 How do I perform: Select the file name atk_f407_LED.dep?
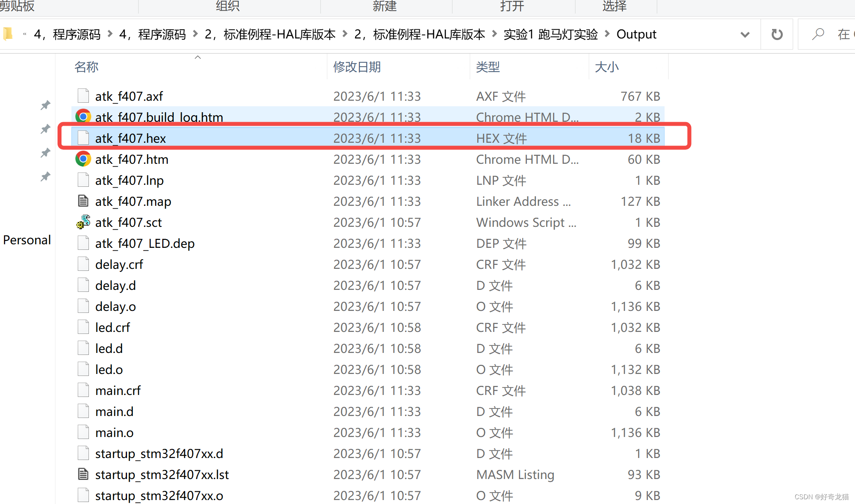145,243
